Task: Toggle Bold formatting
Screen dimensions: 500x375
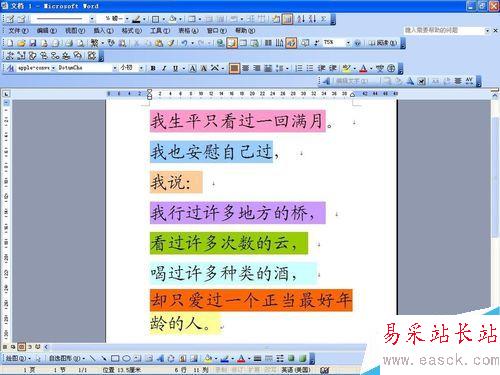Action: [153, 68]
